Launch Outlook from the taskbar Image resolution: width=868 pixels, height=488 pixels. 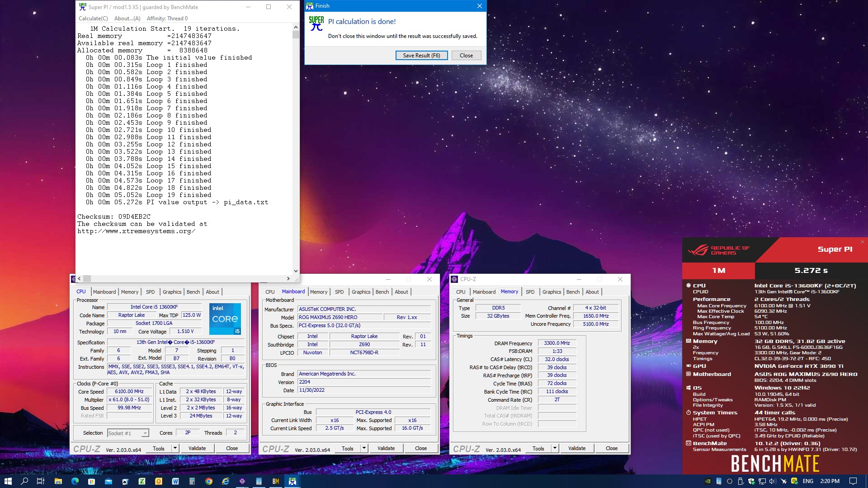click(158, 481)
